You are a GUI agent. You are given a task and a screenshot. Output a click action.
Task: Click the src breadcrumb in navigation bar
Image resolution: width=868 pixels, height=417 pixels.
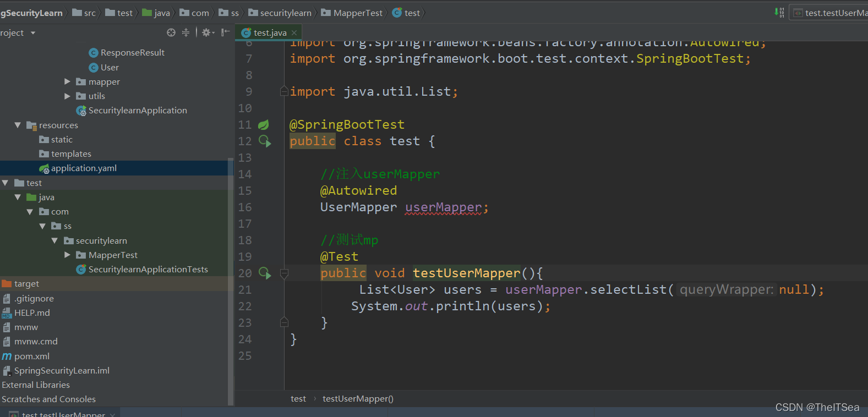coord(84,13)
